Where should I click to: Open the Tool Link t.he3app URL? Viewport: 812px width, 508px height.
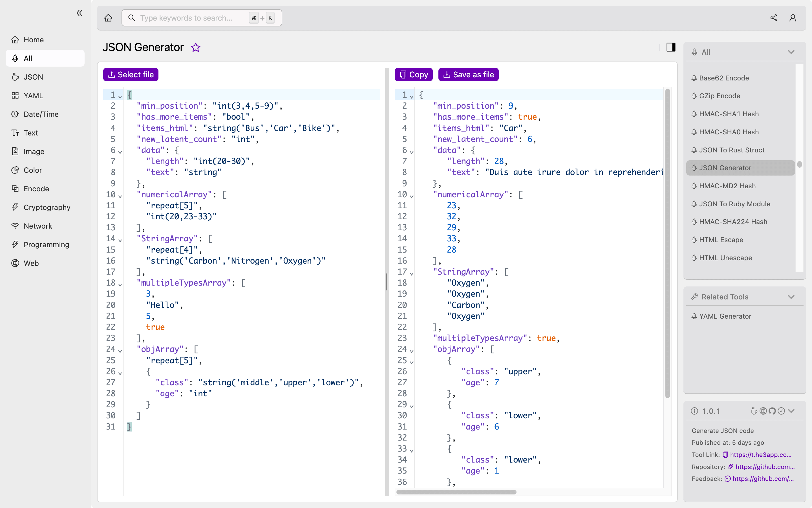761,455
